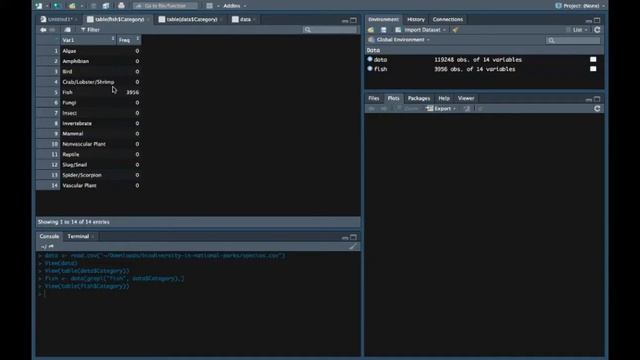Sort table by Var1 column arrows
The image size is (640, 360).
(x=113, y=39)
